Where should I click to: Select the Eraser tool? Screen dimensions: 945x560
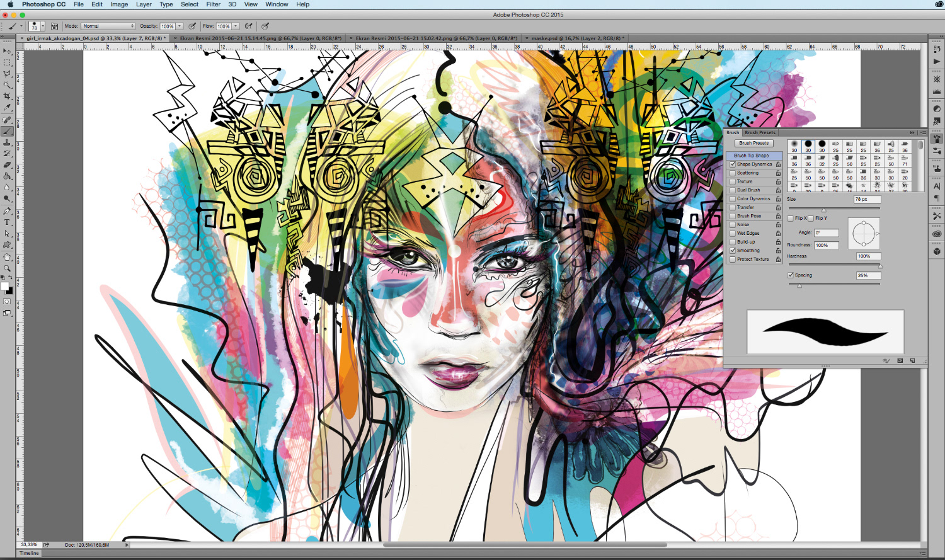8,165
